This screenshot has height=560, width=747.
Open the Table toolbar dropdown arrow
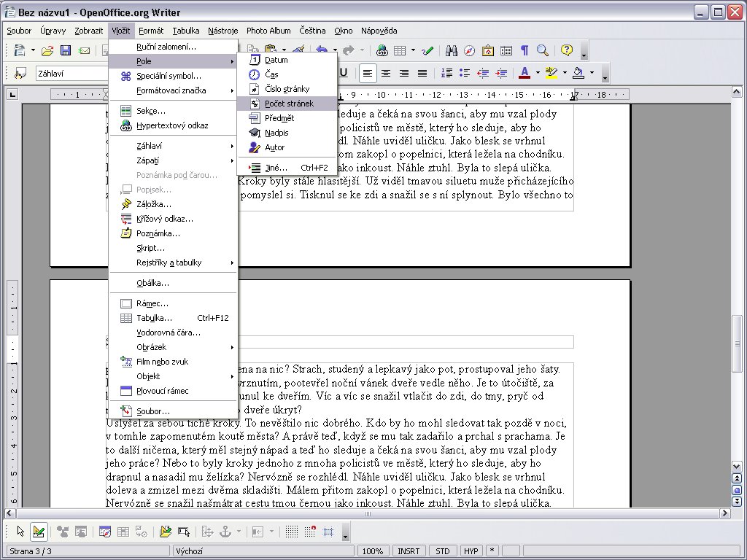(x=413, y=50)
